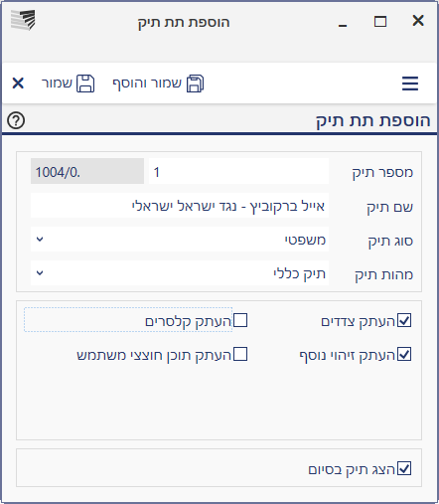Screen dimensions: 439x504
Task: Enable the העתק קלסרים checkbox
Action: pyautogui.click(x=240, y=320)
